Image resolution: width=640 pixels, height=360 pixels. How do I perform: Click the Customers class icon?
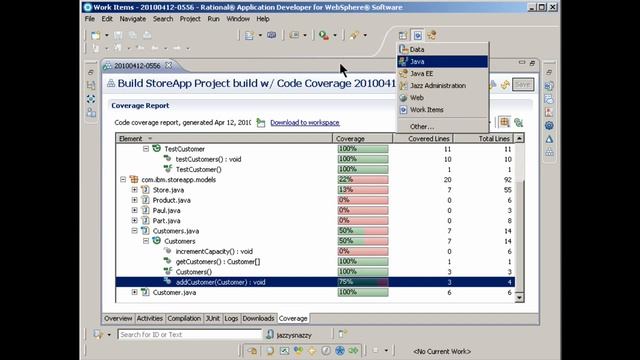[x=157, y=241]
